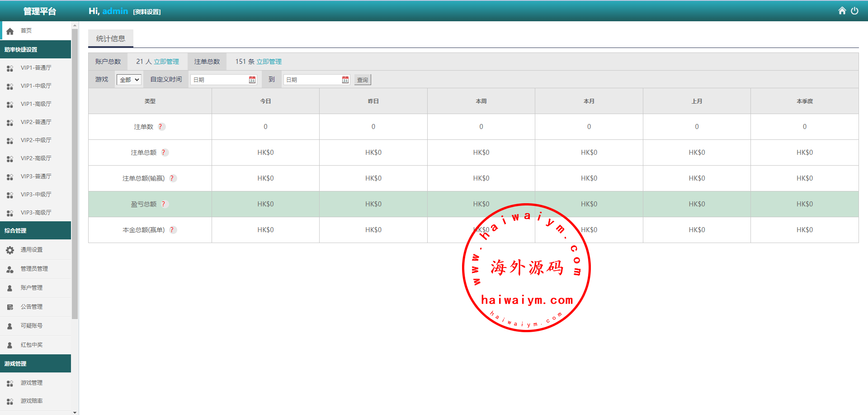868x415 pixels.
Task: Go to 账户管理 in the sidebar
Action: point(32,288)
